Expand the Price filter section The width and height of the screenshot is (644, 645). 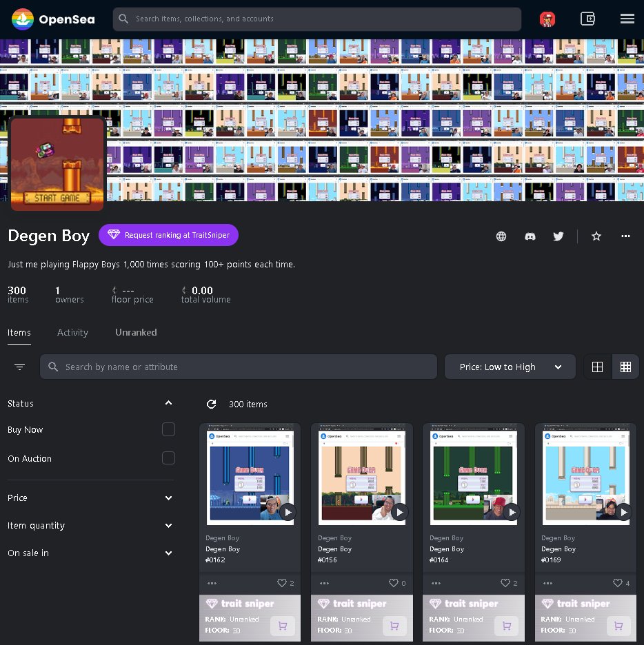pyautogui.click(x=168, y=498)
